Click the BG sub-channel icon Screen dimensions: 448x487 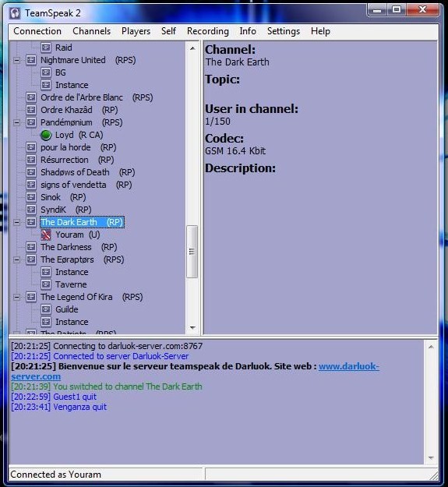(x=46, y=72)
